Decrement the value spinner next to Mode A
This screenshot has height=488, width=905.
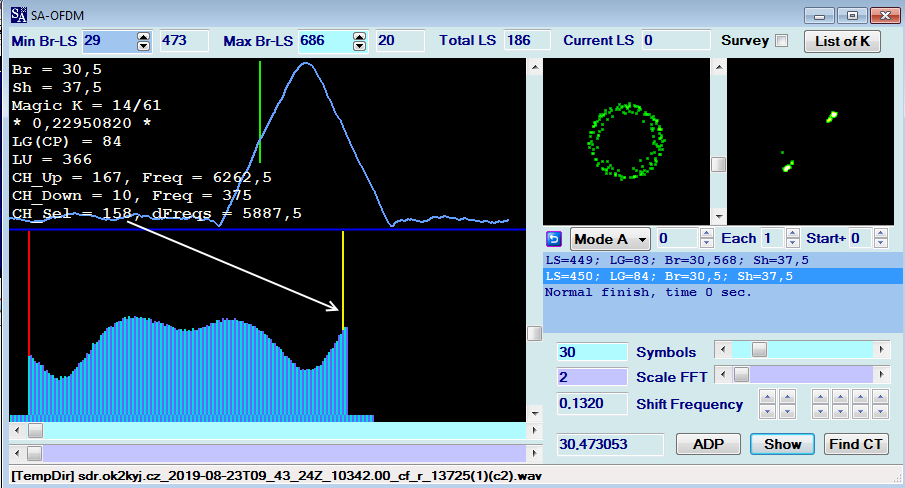(x=707, y=243)
